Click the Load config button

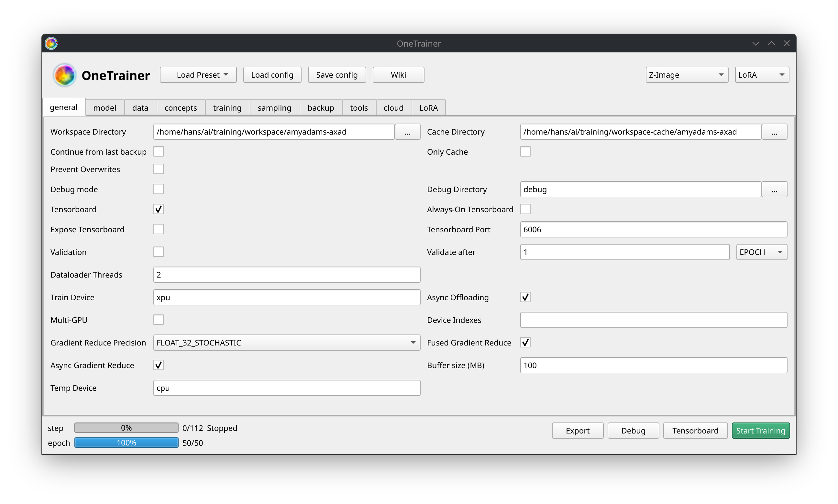point(272,75)
